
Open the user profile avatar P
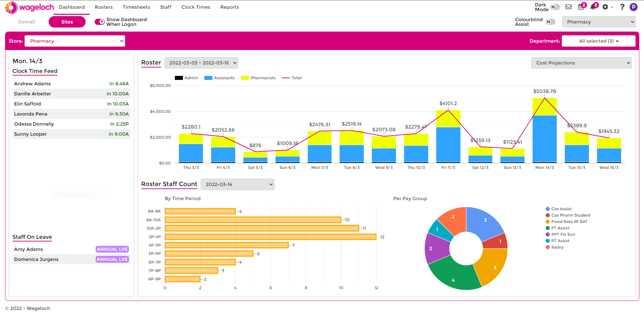(634, 7)
